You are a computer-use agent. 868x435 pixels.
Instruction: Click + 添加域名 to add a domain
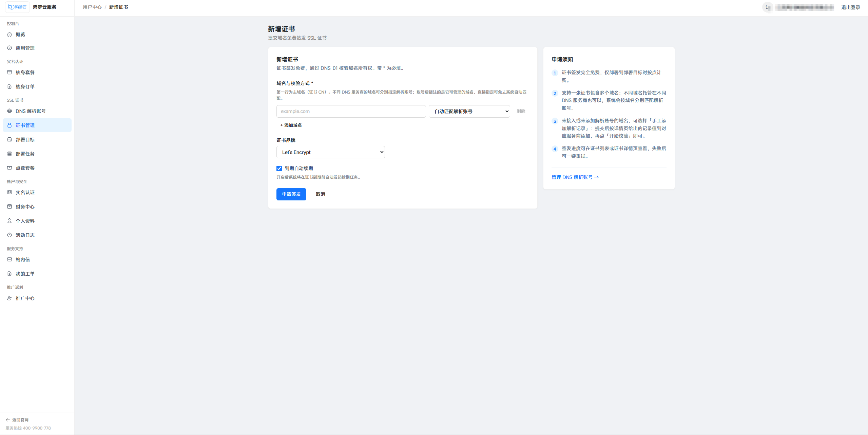click(x=291, y=125)
